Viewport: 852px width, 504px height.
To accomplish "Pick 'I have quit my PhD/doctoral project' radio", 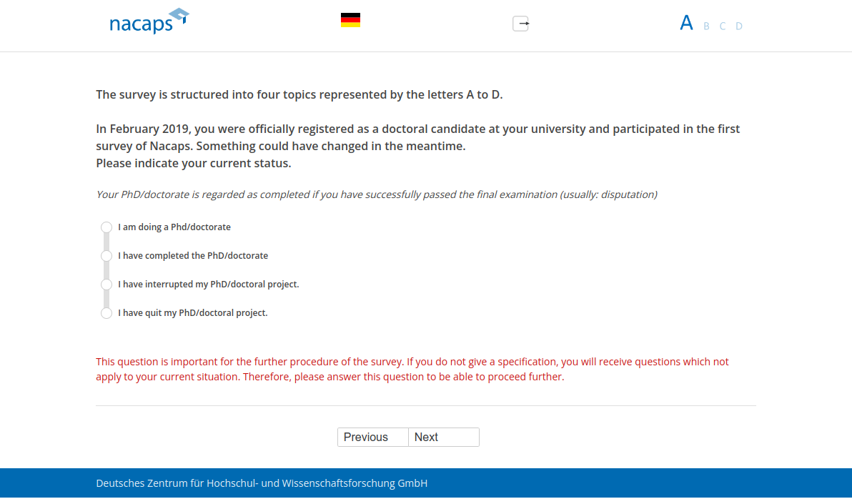I will coord(106,313).
